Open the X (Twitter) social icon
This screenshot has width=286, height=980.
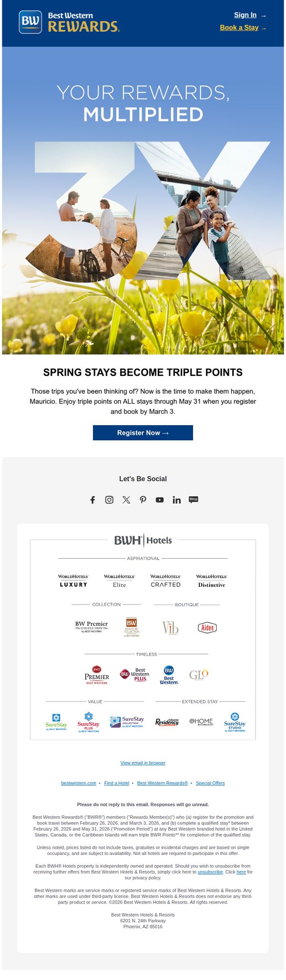(126, 500)
